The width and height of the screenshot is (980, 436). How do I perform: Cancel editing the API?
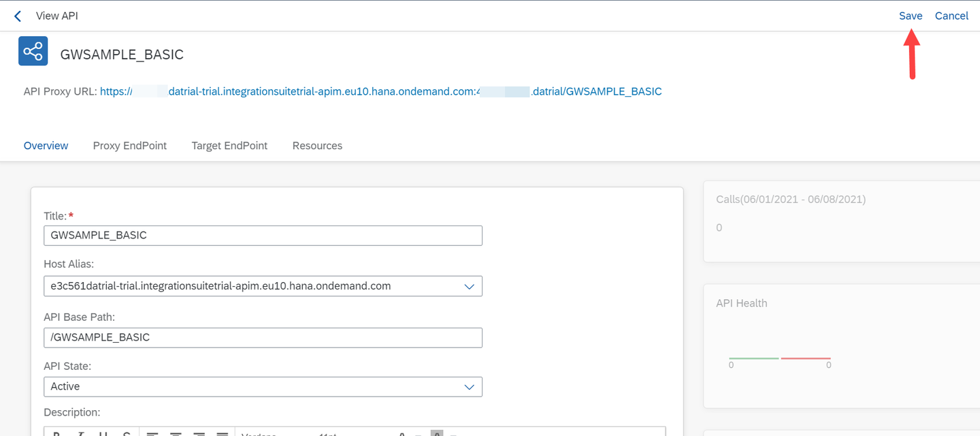(951, 16)
